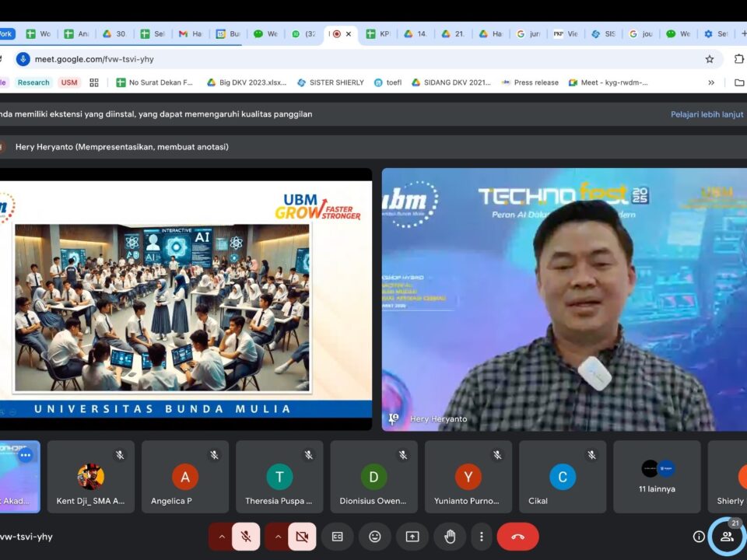Switch to the '(32' tab
Image resolution: width=747 pixels, height=560 pixels.
303,33
